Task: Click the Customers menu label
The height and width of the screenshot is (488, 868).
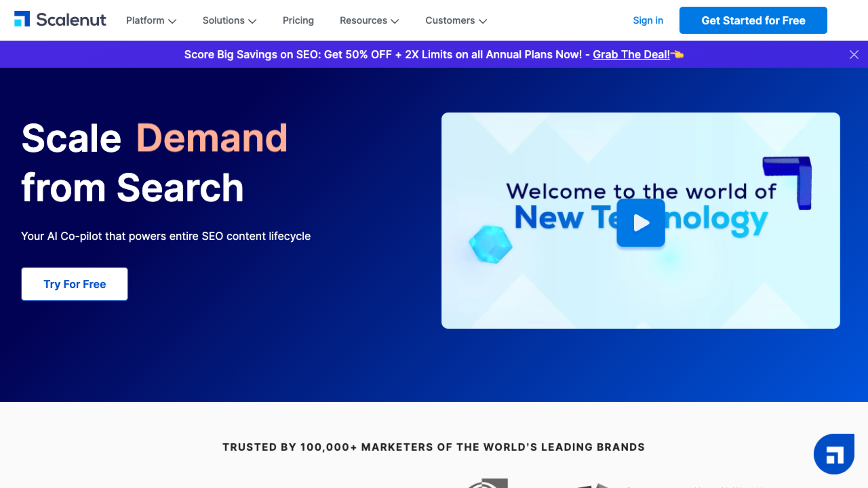Action: [450, 21]
